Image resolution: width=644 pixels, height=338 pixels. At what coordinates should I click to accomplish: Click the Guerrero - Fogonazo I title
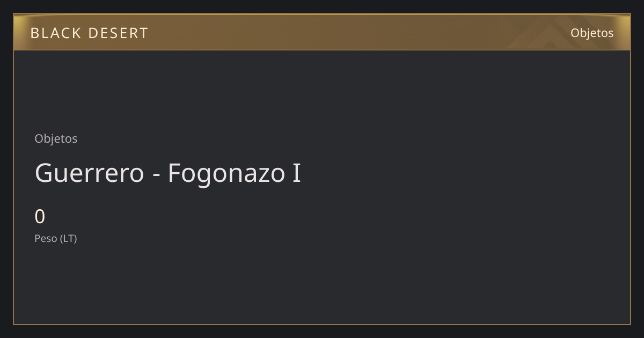[x=167, y=173]
